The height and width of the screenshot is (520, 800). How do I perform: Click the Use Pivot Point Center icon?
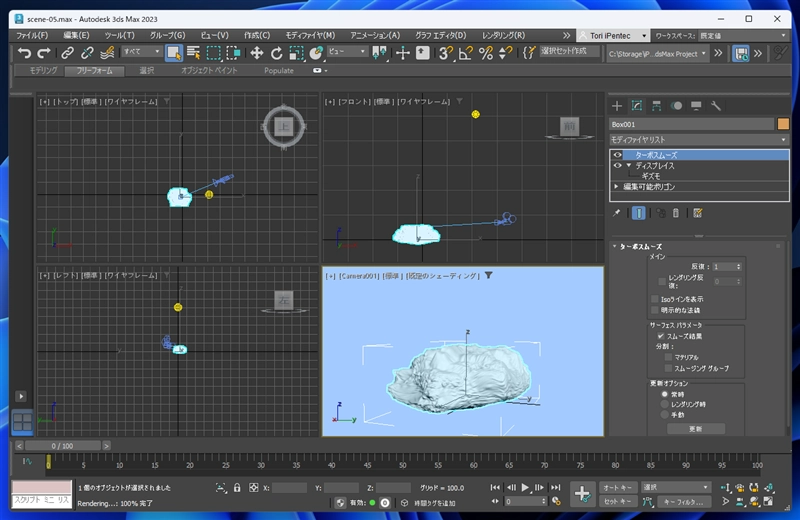tap(380, 53)
